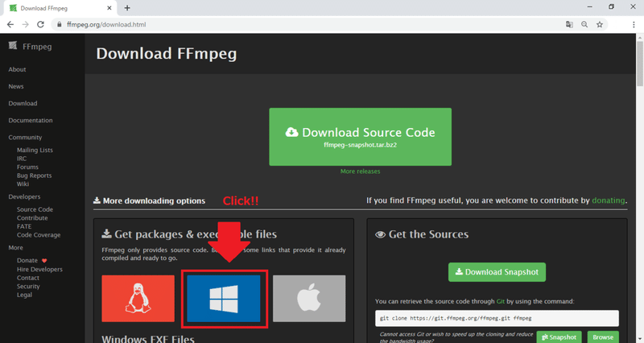Image resolution: width=644 pixels, height=343 pixels.
Task: Click the padlock site info icon
Action: [x=59, y=25]
